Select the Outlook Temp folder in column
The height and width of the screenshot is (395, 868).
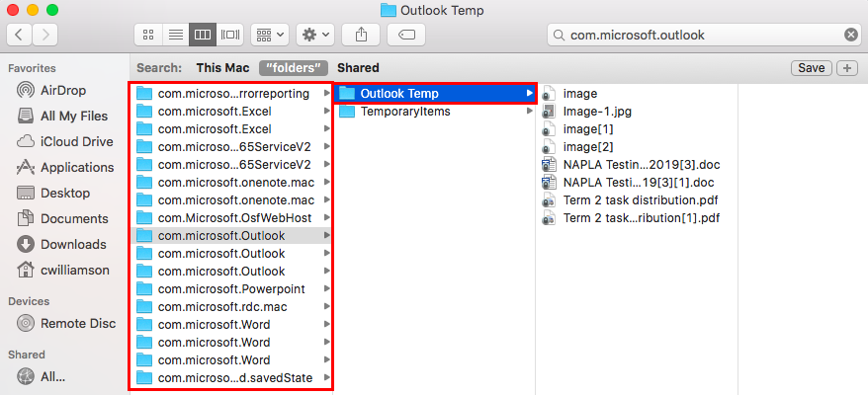tap(435, 94)
